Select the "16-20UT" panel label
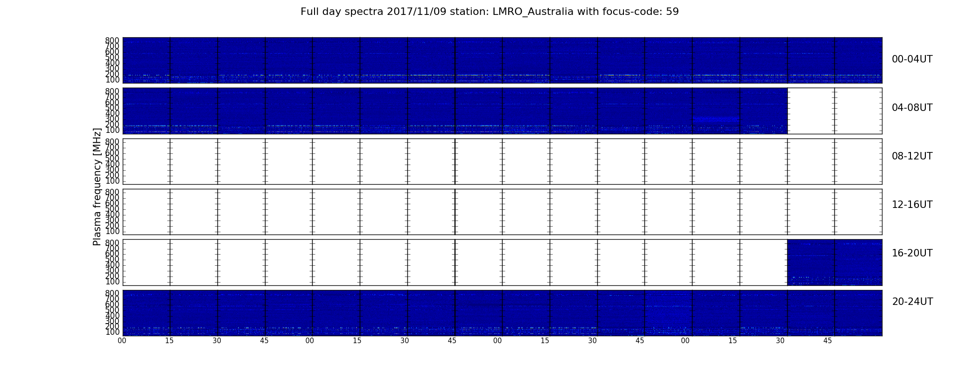980x373 pixels. 912,253
